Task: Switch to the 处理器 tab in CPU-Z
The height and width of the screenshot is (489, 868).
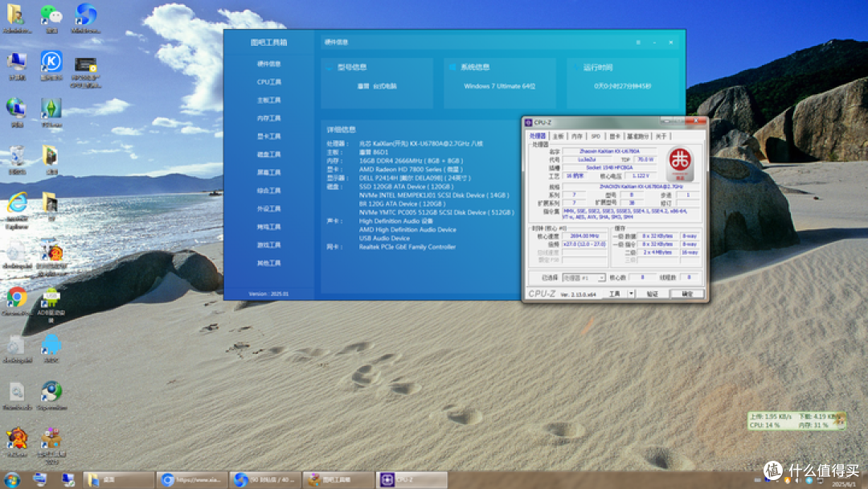Action: [538, 136]
